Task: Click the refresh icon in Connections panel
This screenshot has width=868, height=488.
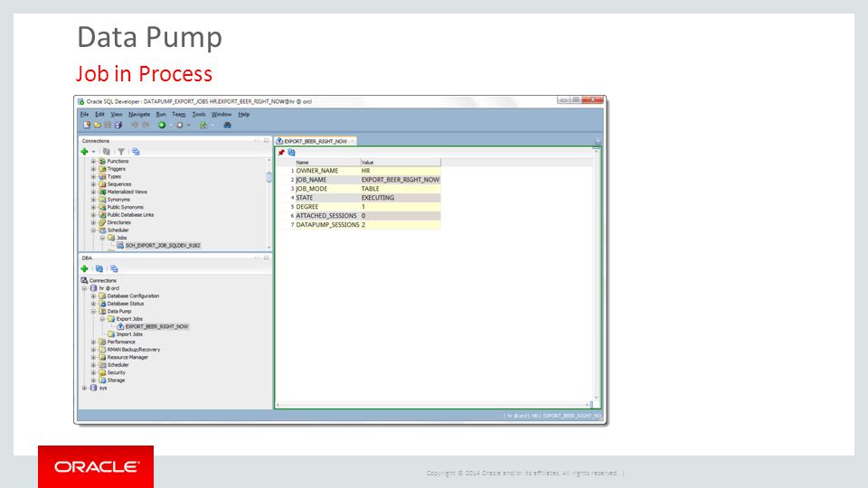Action: (x=107, y=152)
